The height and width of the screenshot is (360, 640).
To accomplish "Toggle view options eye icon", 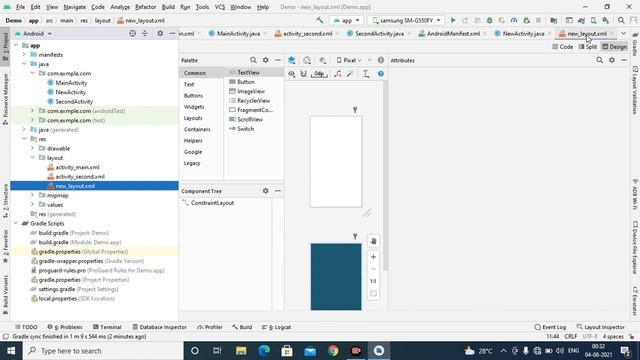I will pyautogui.click(x=291, y=74).
